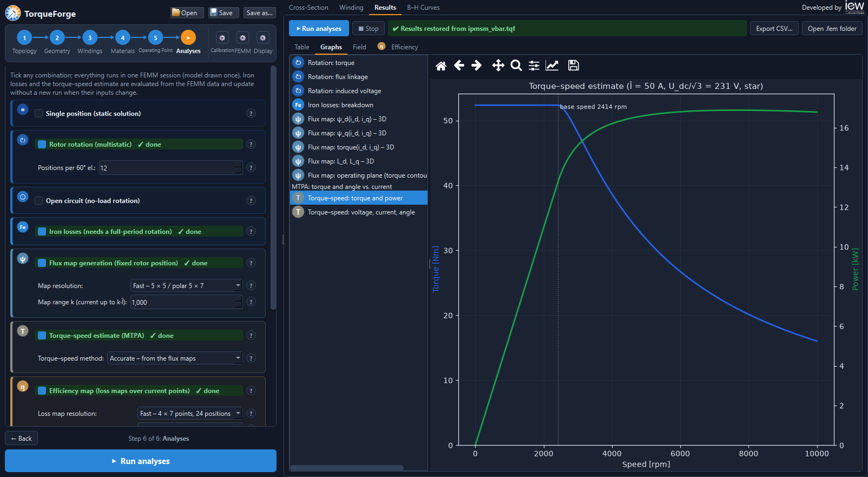Enable Single position static solution checkbox

pos(39,114)
